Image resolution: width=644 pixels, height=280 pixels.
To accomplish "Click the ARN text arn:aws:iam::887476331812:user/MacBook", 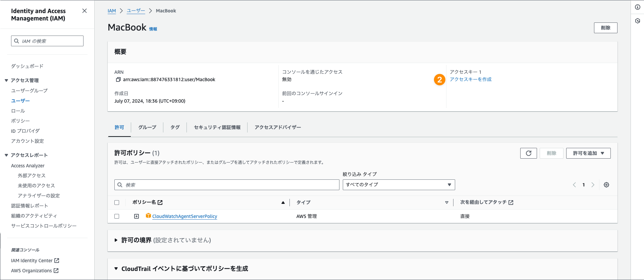I will (x=169, y=79).
